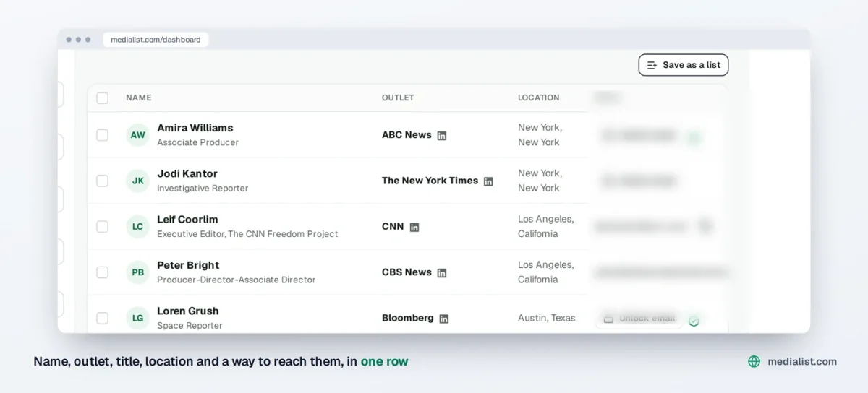Click the Space Reporter title text
The image size is (868, 393).
click(190, 326)
